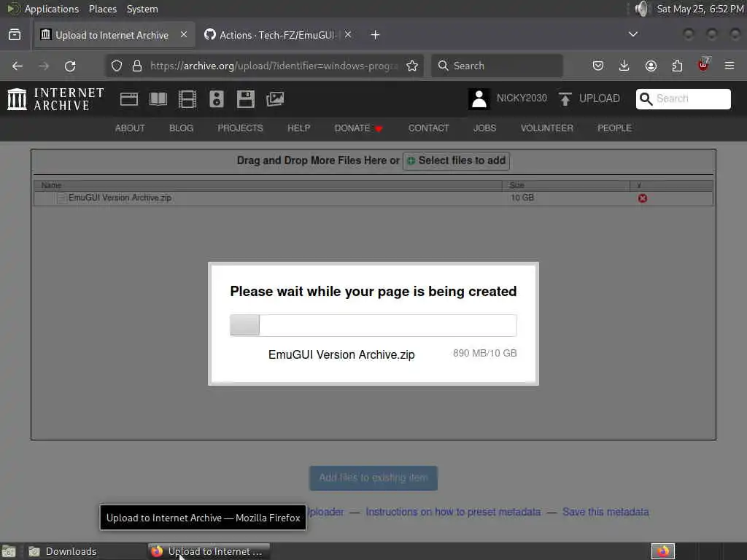The width and height of the screenshot is (747, 560).
Task: Click the UPLOAD text link
Action: pyautogui.click(x=600, y=98)
